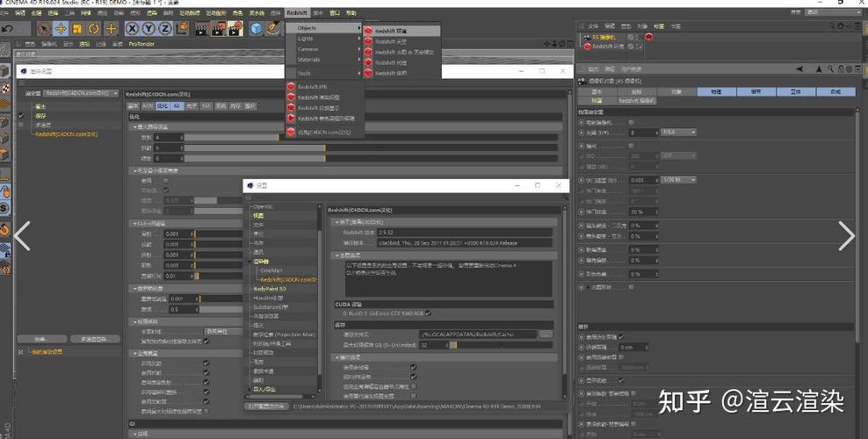Click the top slider in 最大跟踪深度, value 4
The image size is (868, 439).
click(x=371, y=137)
